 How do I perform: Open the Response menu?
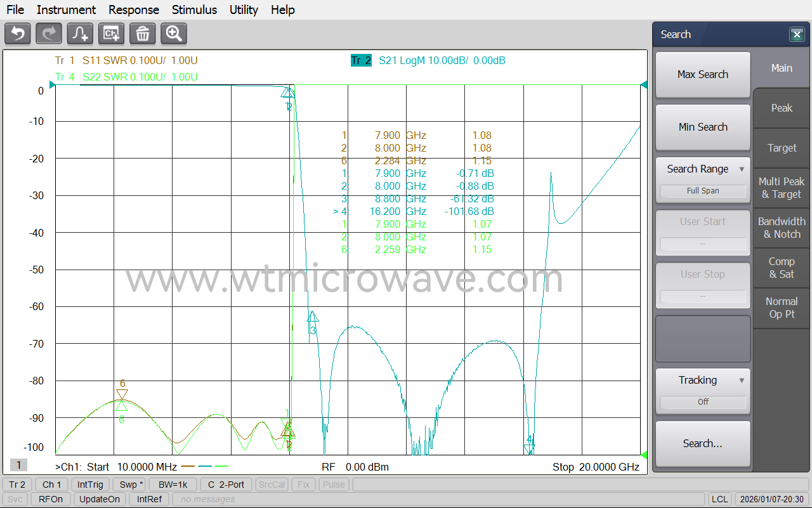click(133, 10)
